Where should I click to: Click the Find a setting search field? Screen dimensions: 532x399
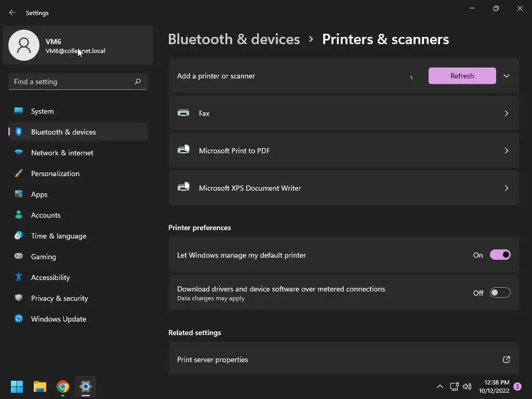coord(72,82)
